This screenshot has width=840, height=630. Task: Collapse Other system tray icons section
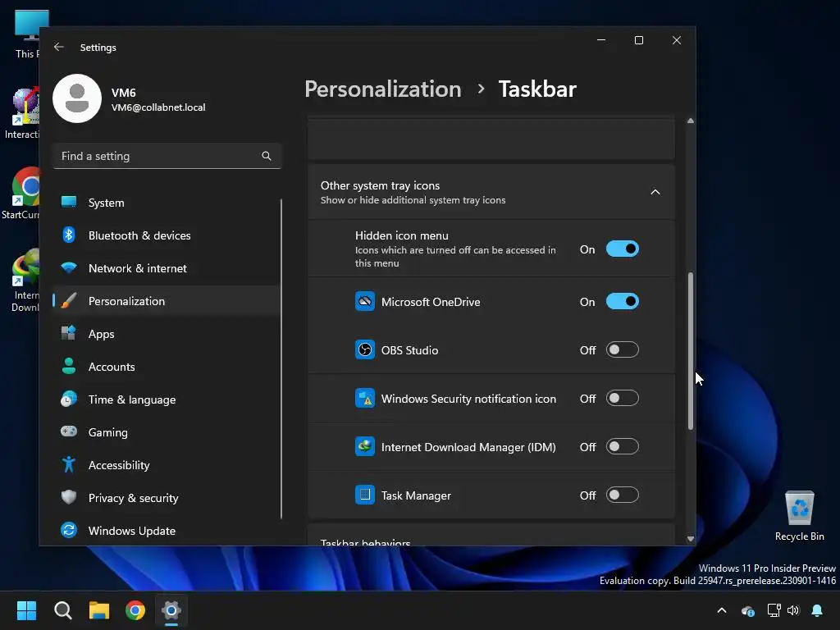coord(655,192)
